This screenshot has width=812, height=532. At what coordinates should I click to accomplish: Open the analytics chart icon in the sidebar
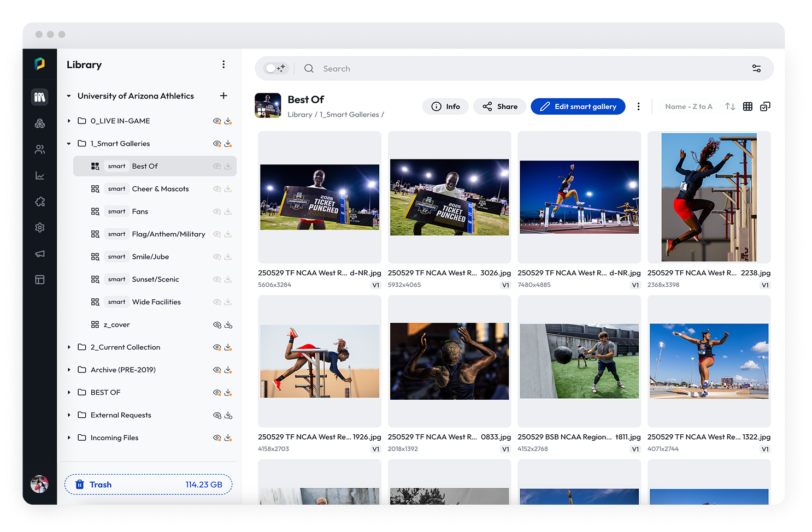coord(40,175)
